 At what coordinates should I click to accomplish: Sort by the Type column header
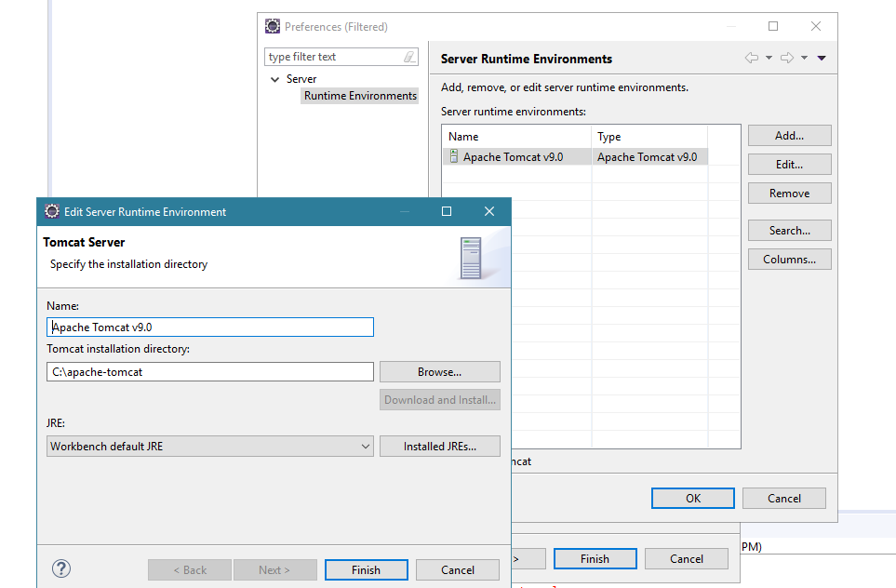(x=649, y=137)
